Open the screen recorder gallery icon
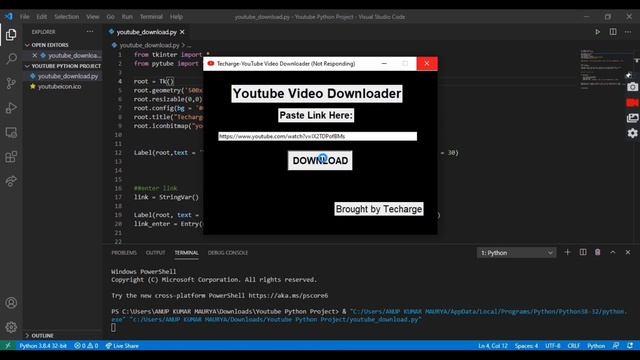Viewport: 640px width, 360px height. click(632, 118)
